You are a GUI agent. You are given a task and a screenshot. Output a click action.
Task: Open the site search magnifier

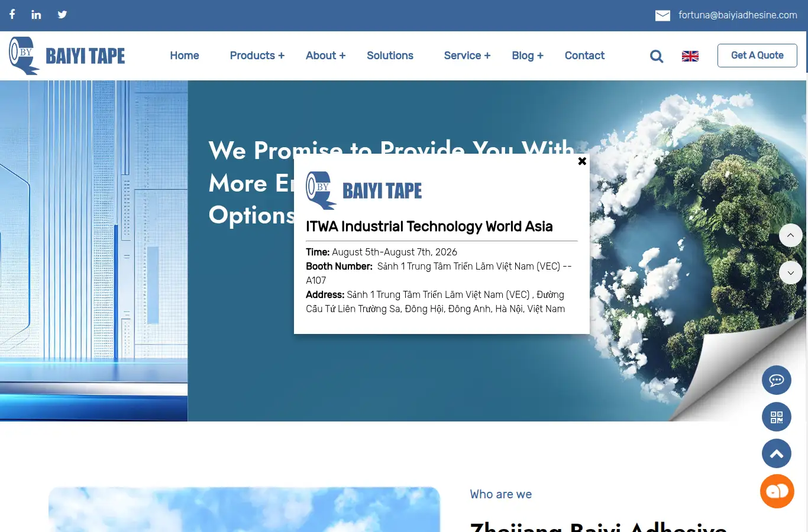pyautogui.click(x=657, y=56)
